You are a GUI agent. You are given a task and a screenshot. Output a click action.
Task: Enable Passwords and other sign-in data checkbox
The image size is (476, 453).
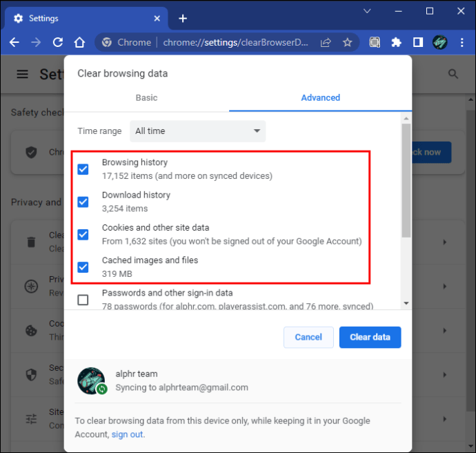click(83, 300)
